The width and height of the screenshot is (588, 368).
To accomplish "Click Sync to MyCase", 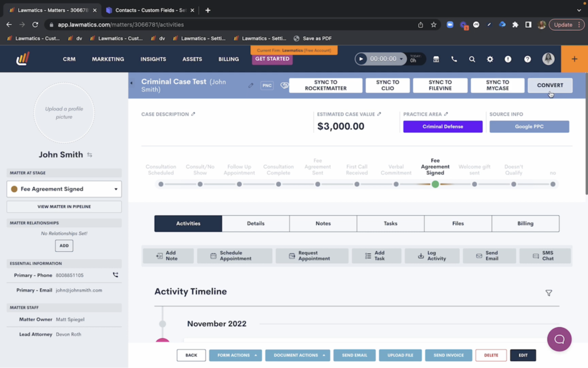I will point(497,85).
